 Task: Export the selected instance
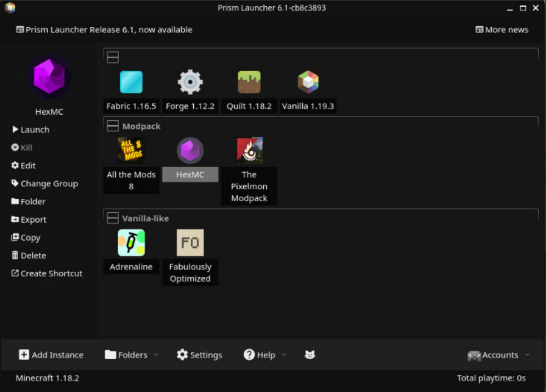tap(28, 219)
